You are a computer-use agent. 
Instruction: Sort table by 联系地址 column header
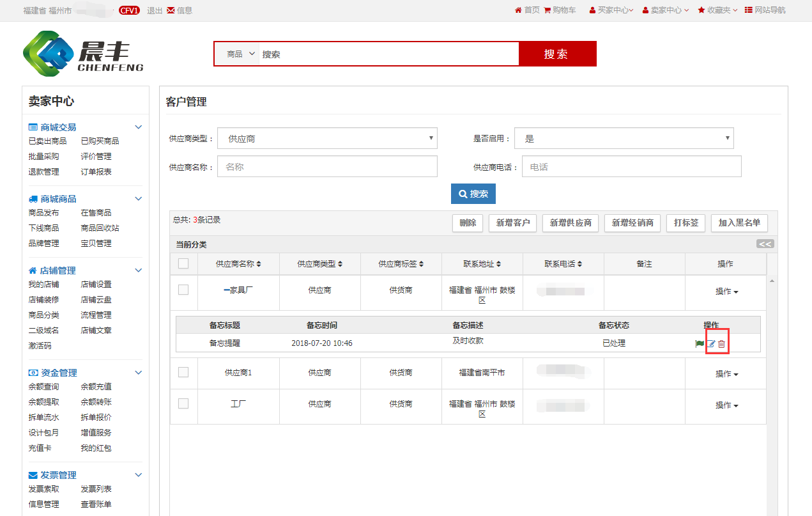482,264
